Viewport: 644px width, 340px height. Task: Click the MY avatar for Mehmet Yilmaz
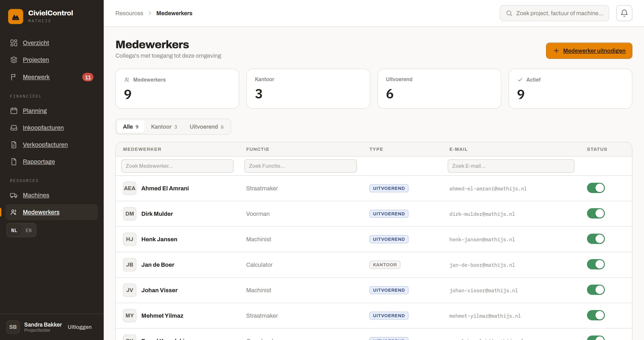(x=129, y=315)
